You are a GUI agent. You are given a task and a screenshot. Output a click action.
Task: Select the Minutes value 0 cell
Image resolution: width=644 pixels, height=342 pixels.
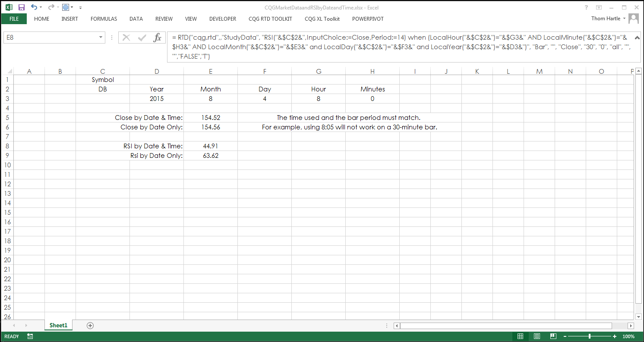point(373,99)
